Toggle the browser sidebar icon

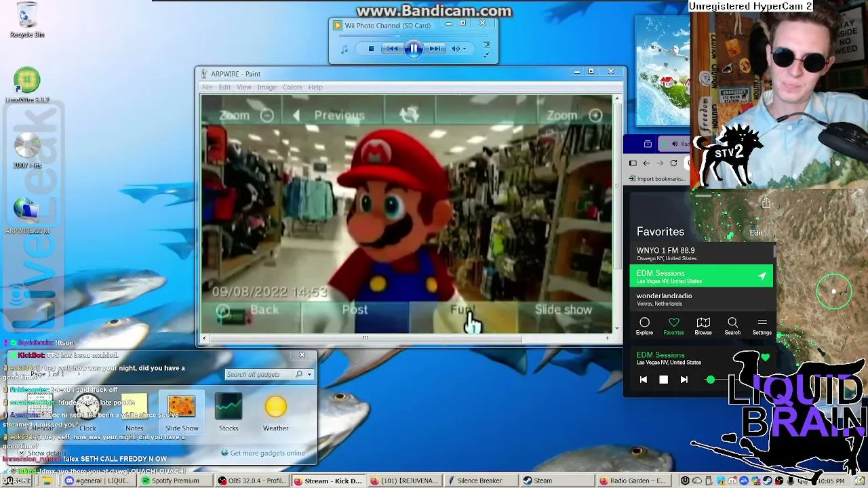coord(633,163)
